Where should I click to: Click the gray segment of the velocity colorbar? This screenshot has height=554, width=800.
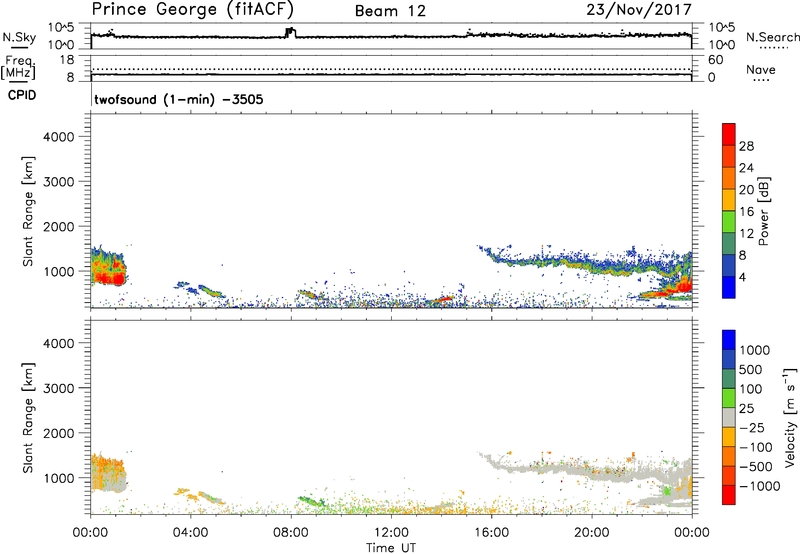click(x=729, y=417)
